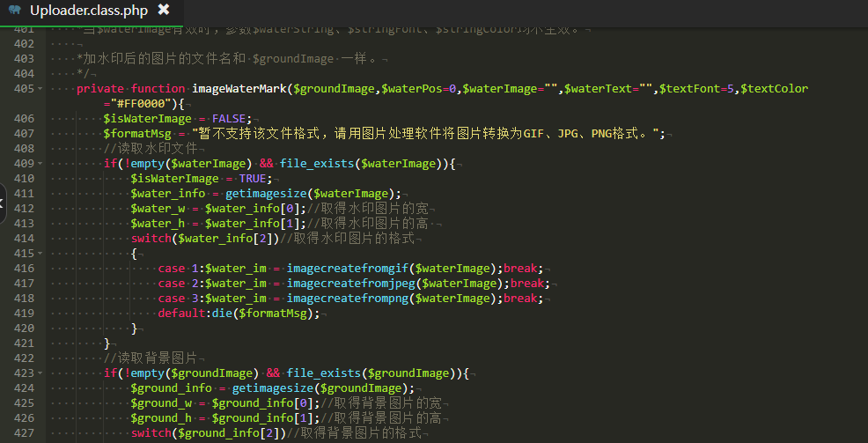Collapse the if block fold at line 409
This screenshot has height=443, width=868.
(x=40, y=163)
